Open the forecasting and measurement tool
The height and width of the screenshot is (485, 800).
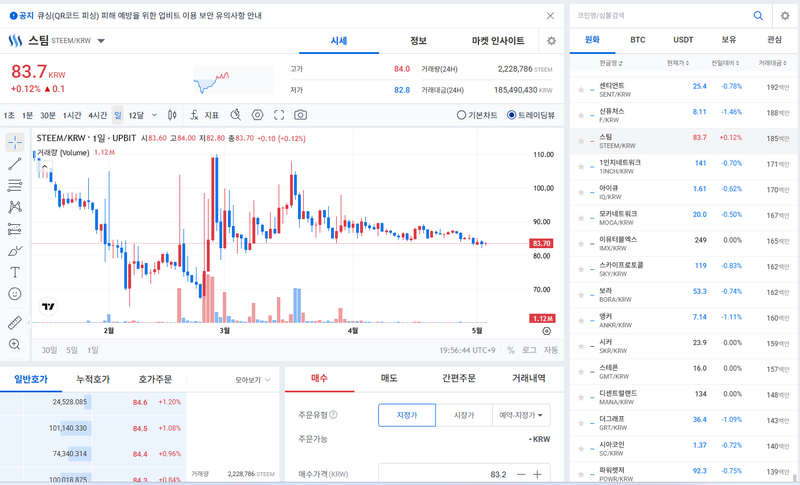pyautogui.click(x=15, y=229)
